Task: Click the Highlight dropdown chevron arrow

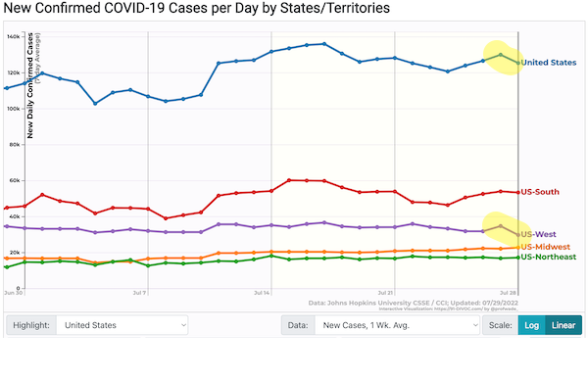Action: point(183,325)
